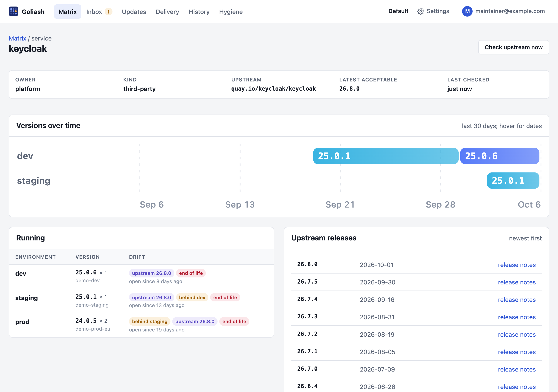Image resolution: width=558 pixels, height=392 pixels.
Task: Click the M user avatar
Action: pos(467,11)
